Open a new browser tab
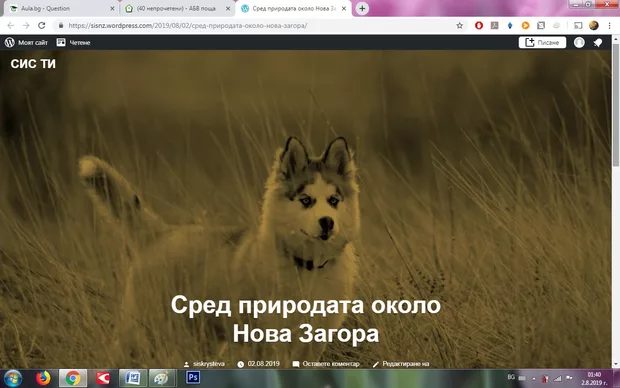 [x=362, y=8]
